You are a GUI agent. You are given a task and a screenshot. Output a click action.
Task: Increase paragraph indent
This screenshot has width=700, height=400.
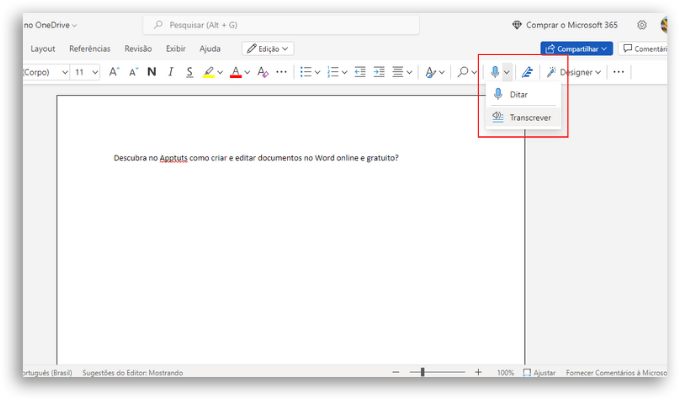[379, 72]
